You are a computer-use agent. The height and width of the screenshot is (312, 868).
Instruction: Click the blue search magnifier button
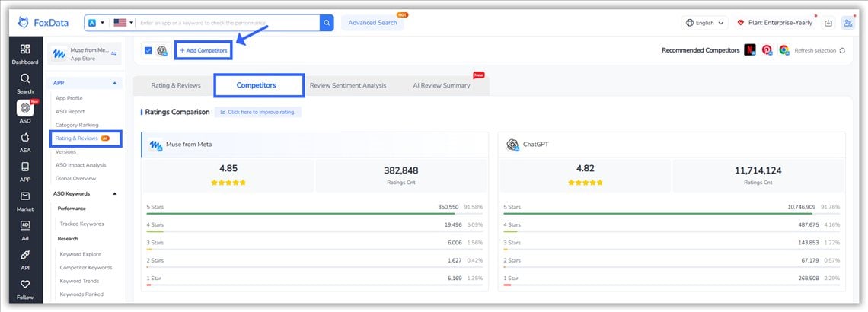[327, 23]
